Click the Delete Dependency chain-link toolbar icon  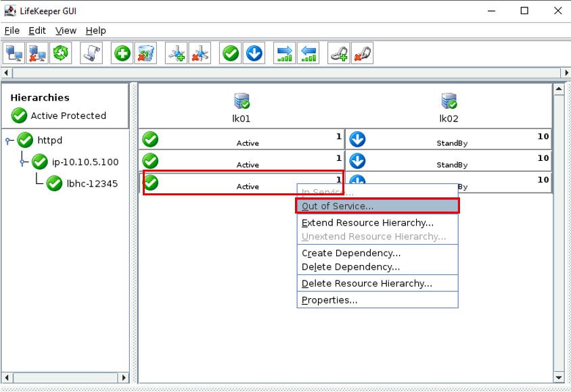point(362,53)
